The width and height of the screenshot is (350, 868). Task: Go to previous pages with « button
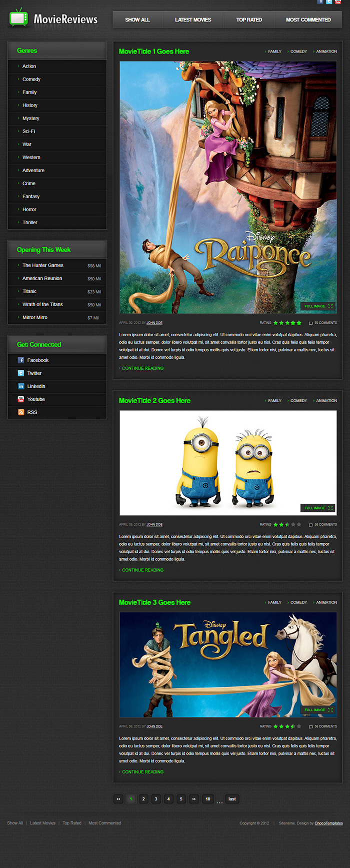pos(118,799)
